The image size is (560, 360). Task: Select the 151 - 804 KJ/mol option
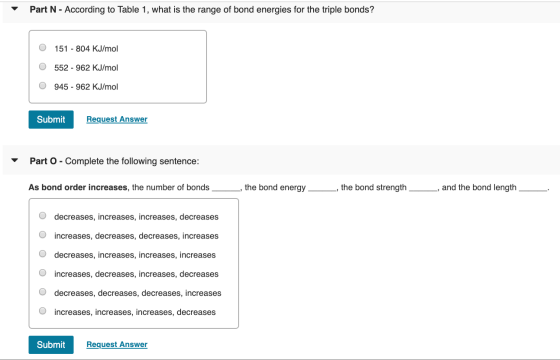click(42, 48)
